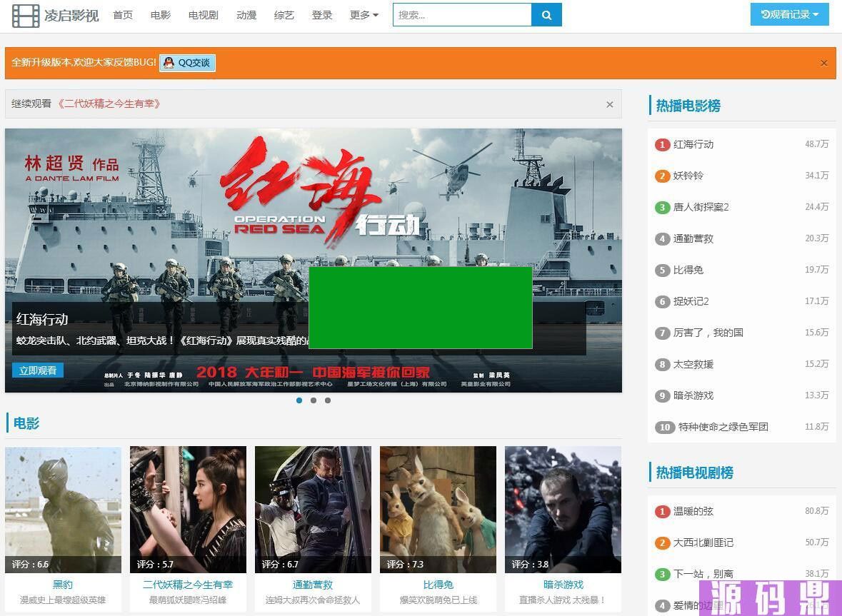Screen dimensions: 842x616
Task: Click 评分：7.3 label on 比得兔
Action: click(x=405, y=564)
